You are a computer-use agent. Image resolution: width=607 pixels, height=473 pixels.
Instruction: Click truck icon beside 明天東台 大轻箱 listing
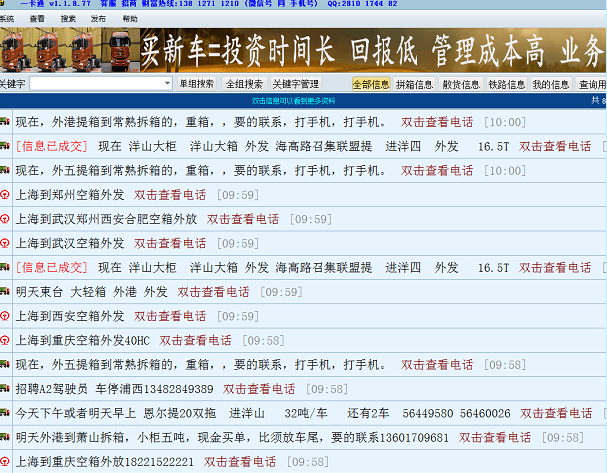[x=5, y=292]
